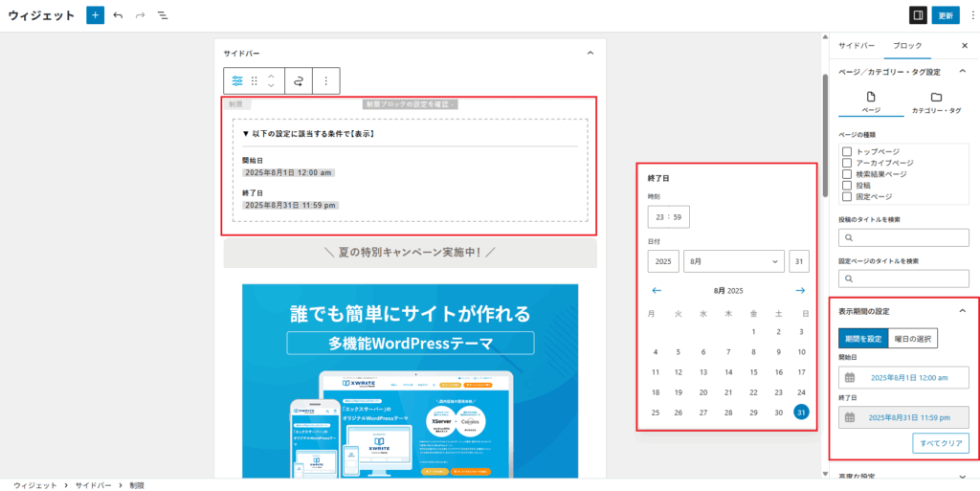Click the restriction block settings icon in toolbar
980x491 pixels.
pos(237,80)
